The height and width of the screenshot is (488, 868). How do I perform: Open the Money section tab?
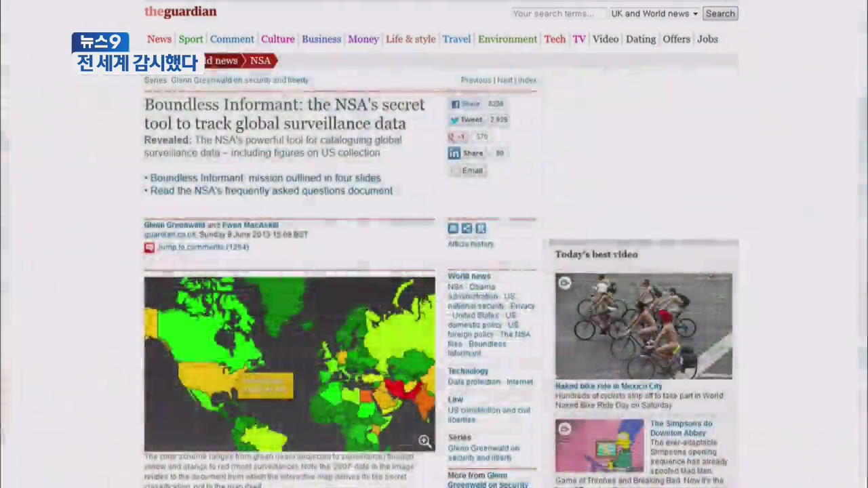(363, 39)
